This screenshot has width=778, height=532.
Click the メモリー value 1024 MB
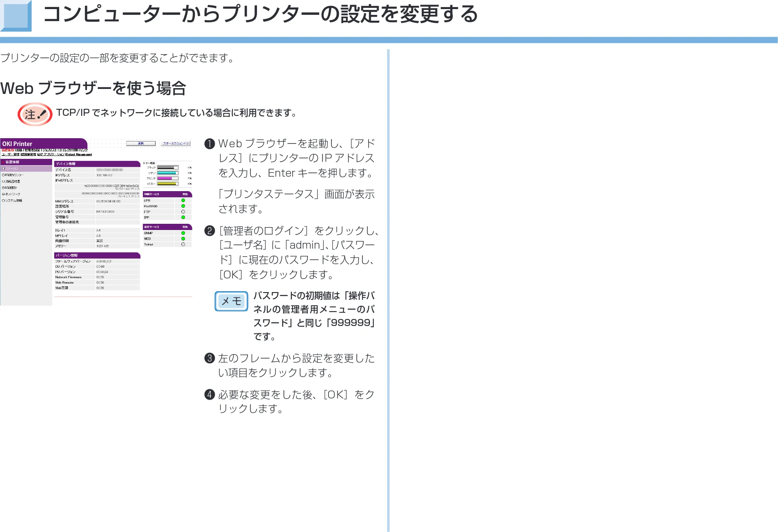click(x=102, y=246)
